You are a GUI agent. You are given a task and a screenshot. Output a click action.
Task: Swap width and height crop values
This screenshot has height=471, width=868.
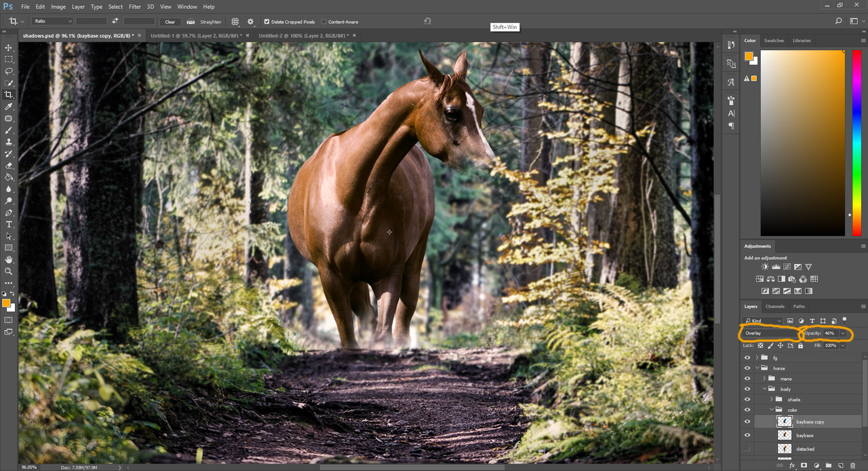115,22
